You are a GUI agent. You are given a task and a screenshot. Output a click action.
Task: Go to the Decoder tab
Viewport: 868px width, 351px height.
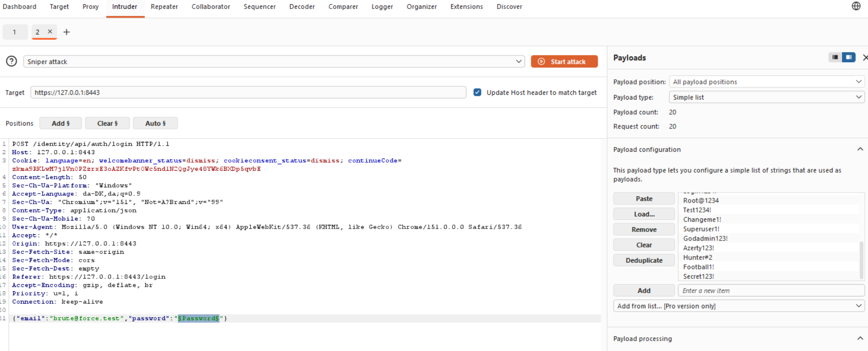pyautogui.click(x=302, y=7)
